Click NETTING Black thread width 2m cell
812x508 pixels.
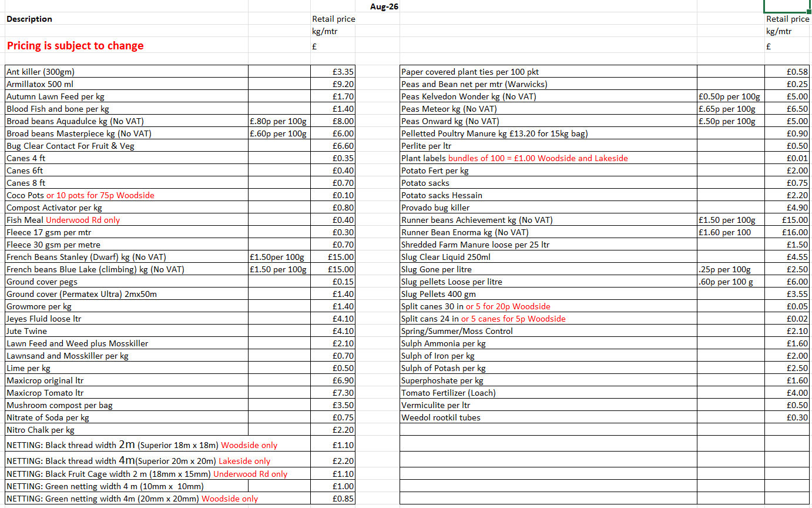tap(158, 445)
